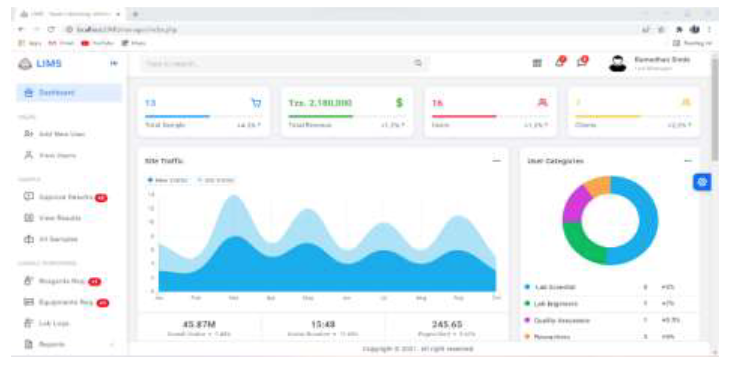Image resolution: width=734 pixels, height=370 pixels.
Task: Open the blue settings gear button
Action: pos(702,182)
